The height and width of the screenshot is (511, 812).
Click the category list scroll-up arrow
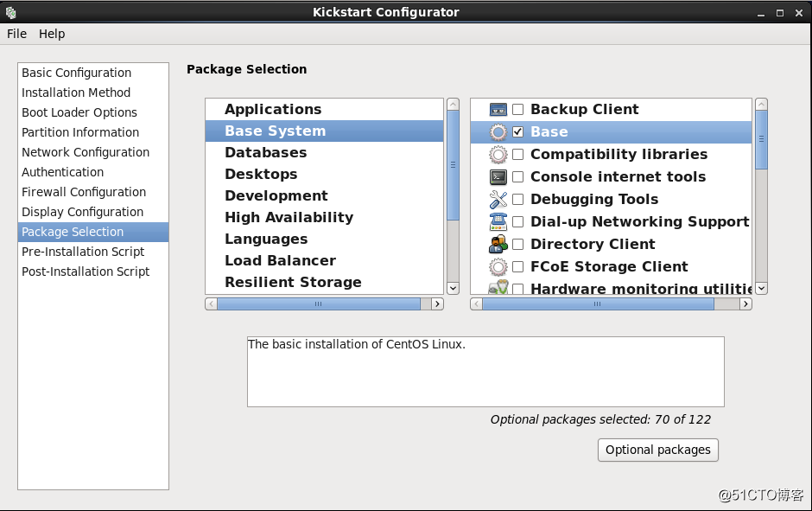pos(454,104)
